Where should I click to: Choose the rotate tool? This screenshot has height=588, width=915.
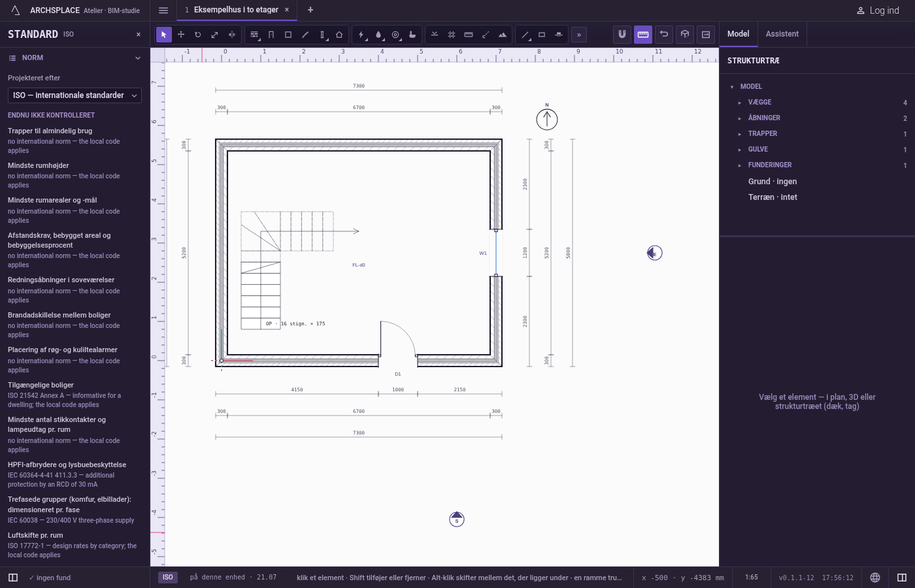click(198, 35)
